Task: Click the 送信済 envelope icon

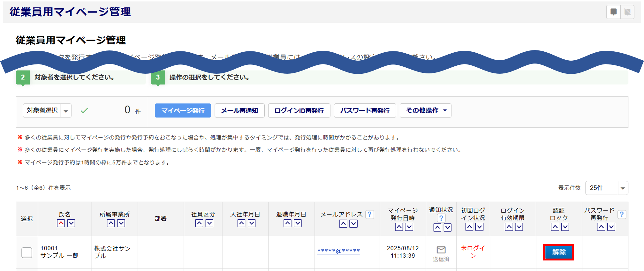Action: point(441,250)
